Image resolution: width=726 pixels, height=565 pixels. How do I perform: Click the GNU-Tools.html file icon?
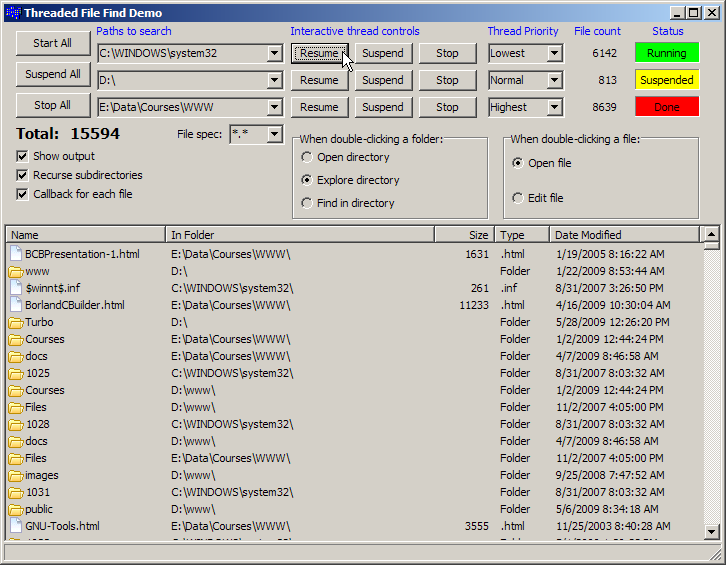[x=15, y=526]
